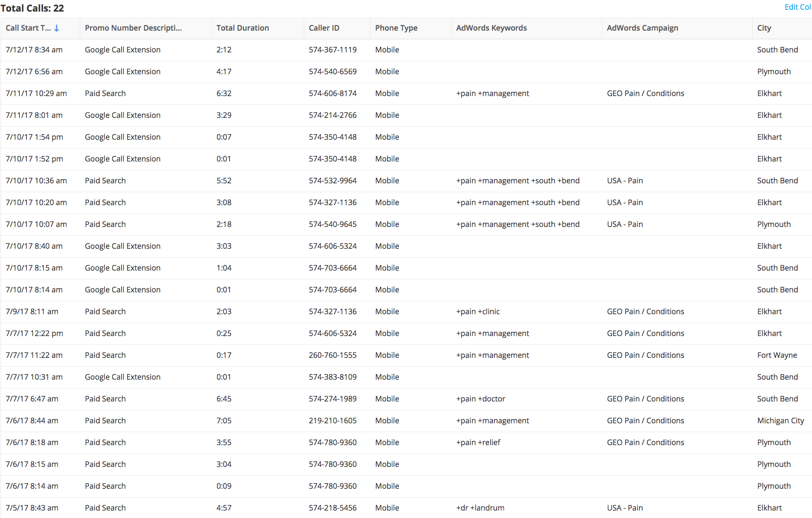Select duration 3:55

pos(224,442)
